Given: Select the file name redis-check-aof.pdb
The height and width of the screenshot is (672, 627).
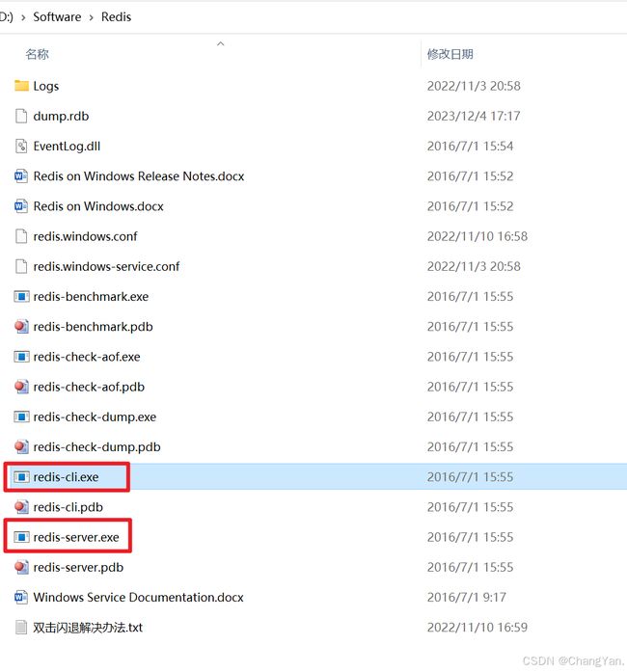Looking at the screenshot, I should coord(89,387).
